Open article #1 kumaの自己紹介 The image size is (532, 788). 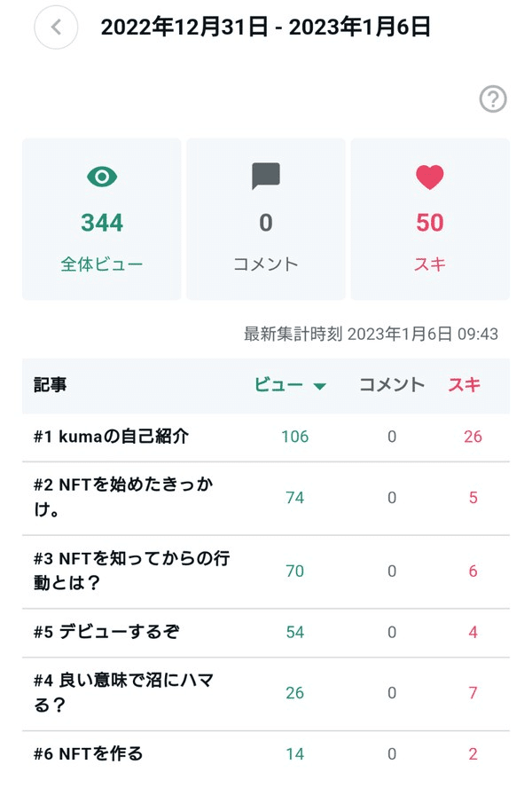[111, 437]
